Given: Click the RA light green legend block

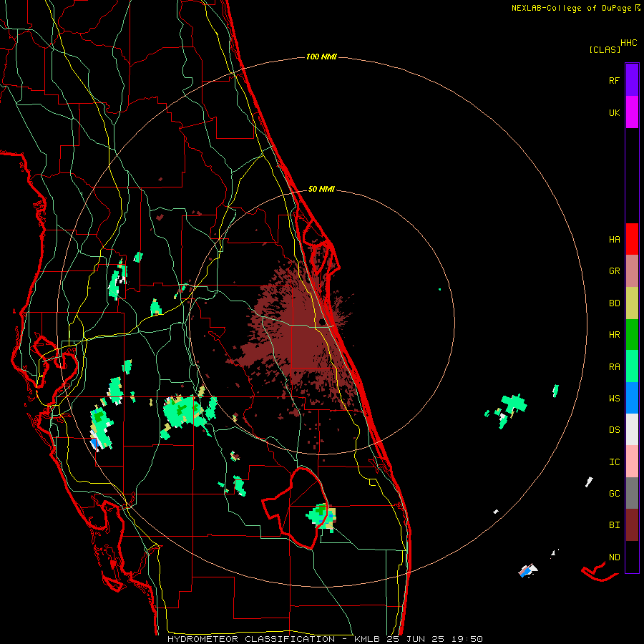Looking at the screenshot, I should click(x=632, y=366).
